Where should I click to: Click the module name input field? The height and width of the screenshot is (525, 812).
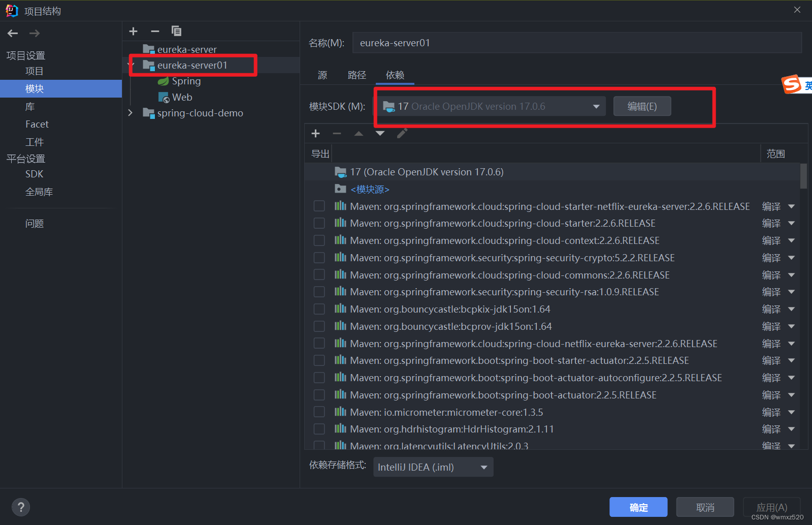[x=577, y=43]
